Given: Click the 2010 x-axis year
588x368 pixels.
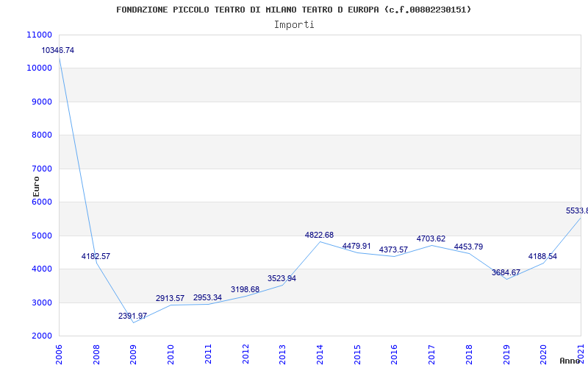Looking at the screenshot, I should (x=171, y=354).
